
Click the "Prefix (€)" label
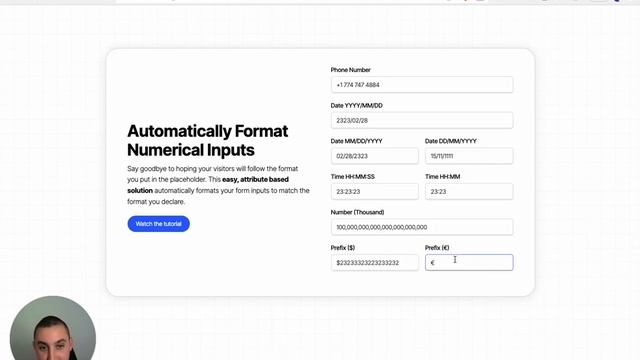click(x=437, y=247)
